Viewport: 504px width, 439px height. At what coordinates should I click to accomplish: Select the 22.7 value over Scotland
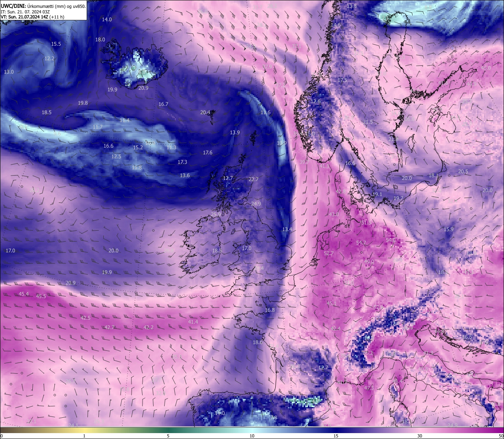[x=254, y=180]
